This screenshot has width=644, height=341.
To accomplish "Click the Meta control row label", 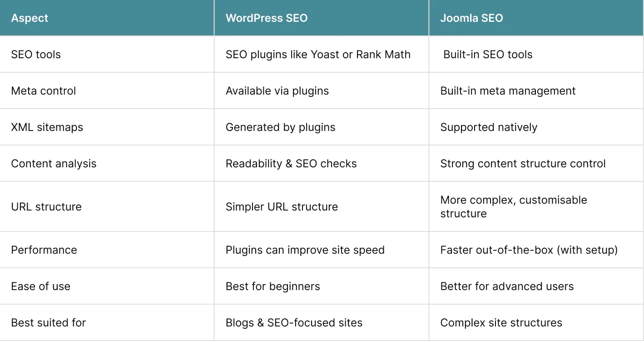I will click(44, 91).
